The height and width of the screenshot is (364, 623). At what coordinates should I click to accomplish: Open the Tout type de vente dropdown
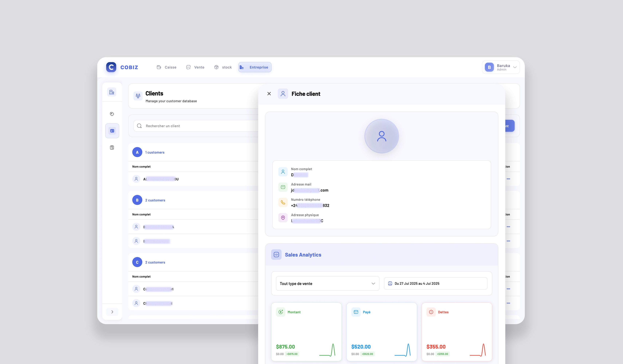328,283
